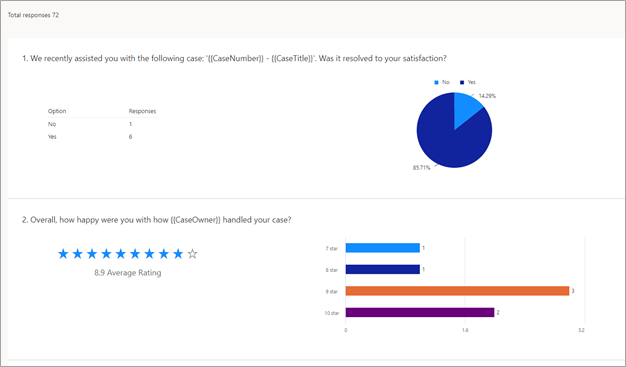Click the orange 9 star bar

coord(457,291)
